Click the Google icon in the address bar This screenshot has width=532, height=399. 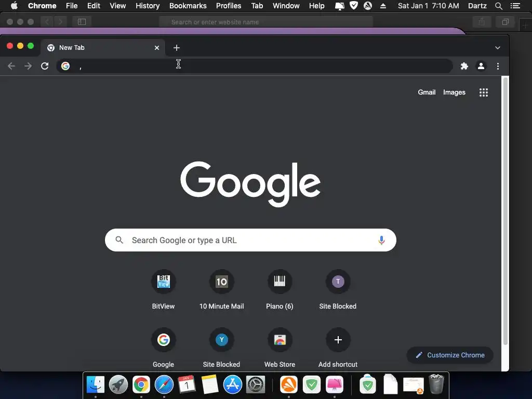[65, 66]
